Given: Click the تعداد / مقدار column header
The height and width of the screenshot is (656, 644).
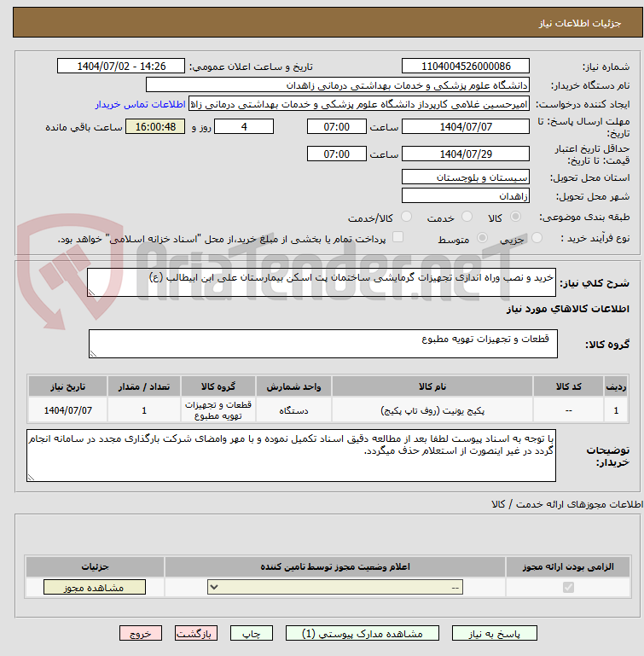Looking at the screenshot, I should 144,386.
